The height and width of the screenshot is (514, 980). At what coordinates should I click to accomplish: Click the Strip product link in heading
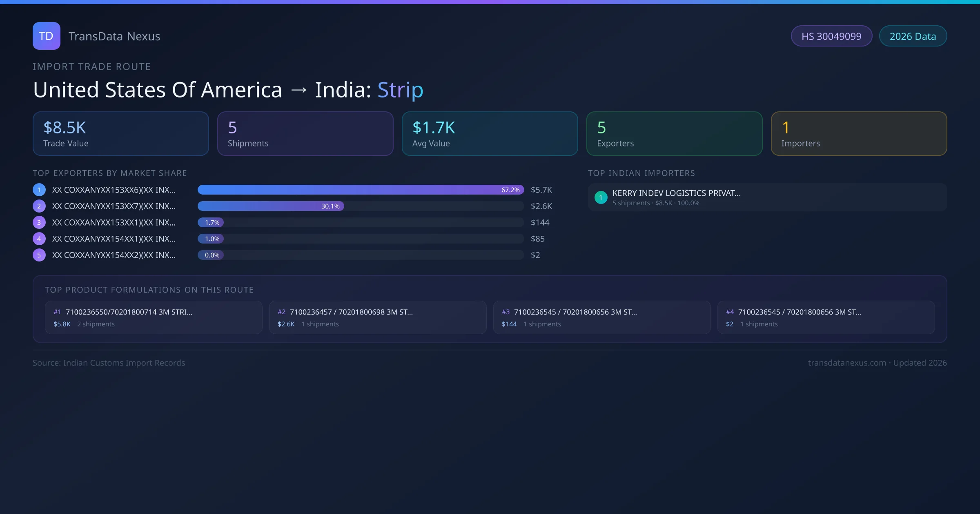pos(400,90)
